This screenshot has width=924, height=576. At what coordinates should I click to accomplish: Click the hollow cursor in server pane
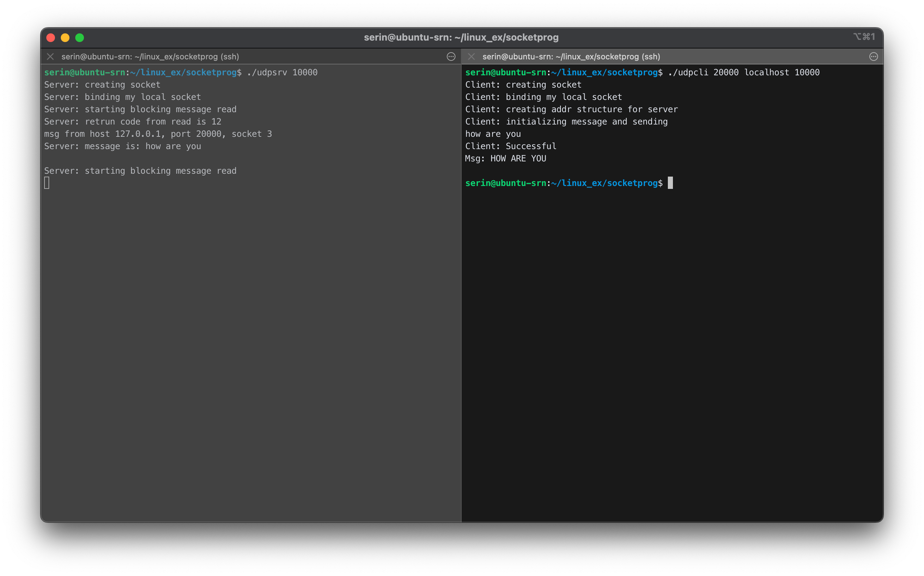47,183
